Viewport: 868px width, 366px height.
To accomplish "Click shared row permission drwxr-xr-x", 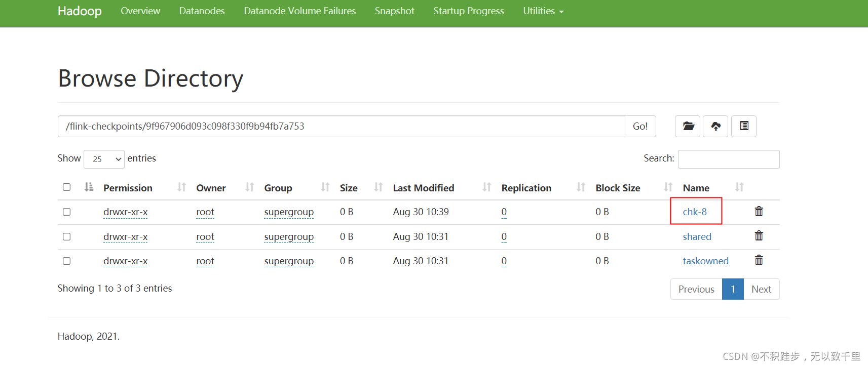I will [125, 236].
